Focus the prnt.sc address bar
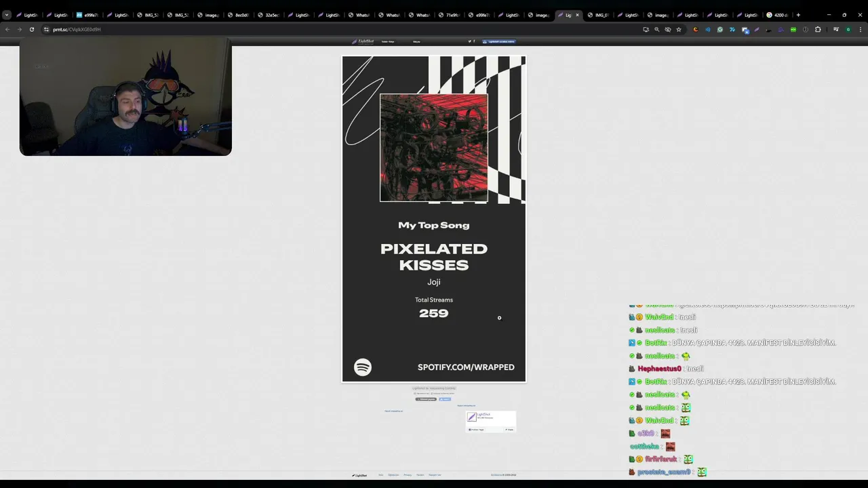Image resolution: width=868 pixels, height=488 pixels. [x=339, y=29]
